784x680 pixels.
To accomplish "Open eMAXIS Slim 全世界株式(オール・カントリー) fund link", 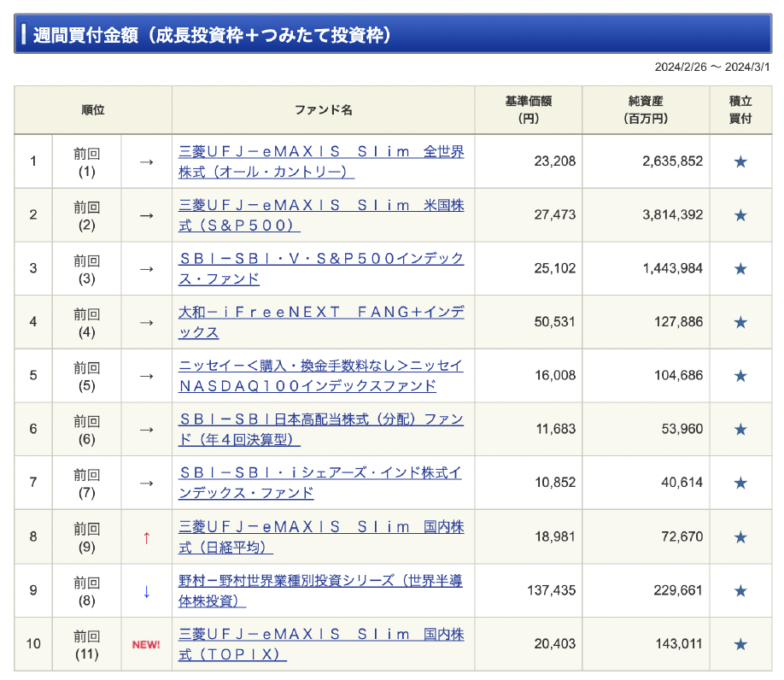I will (321, 161).
